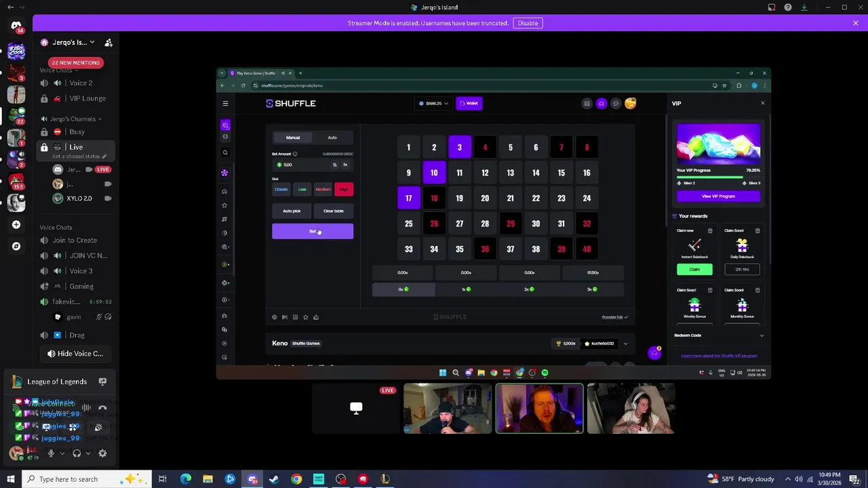Open the Windows Start menu
Screen dimensions: 868x488
click(10, 479)
